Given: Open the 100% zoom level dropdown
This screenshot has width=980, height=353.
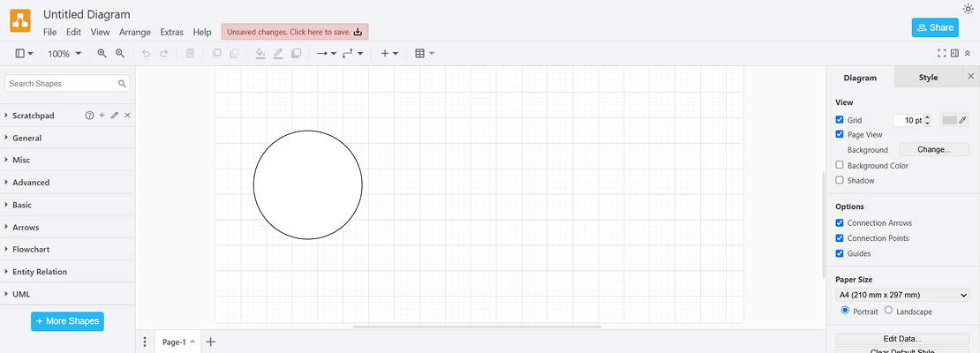Looking at the screenshot, I should pyautogui.click(x=64, y=54).
